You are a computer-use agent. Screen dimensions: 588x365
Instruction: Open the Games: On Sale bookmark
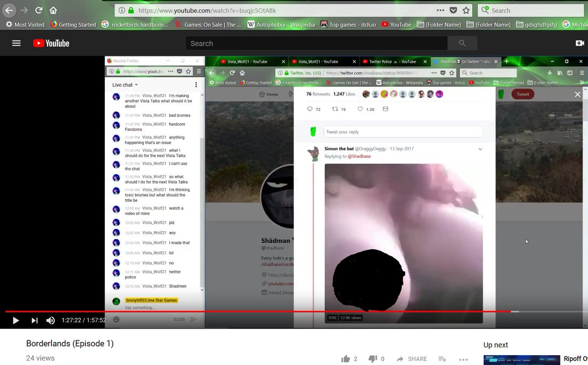coord(208,25)
